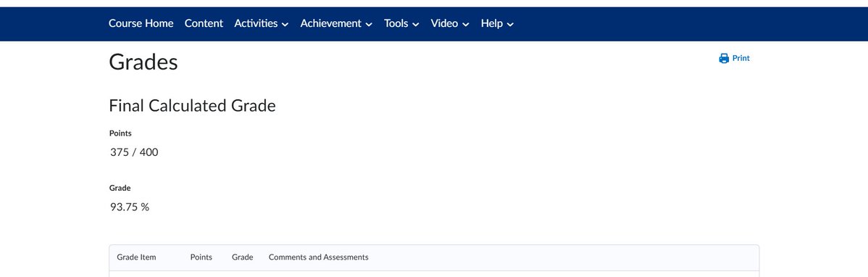The width and height of the screenshot is (868, 277).
Task: Click the printer icon
Action: (x=724, y=58)
